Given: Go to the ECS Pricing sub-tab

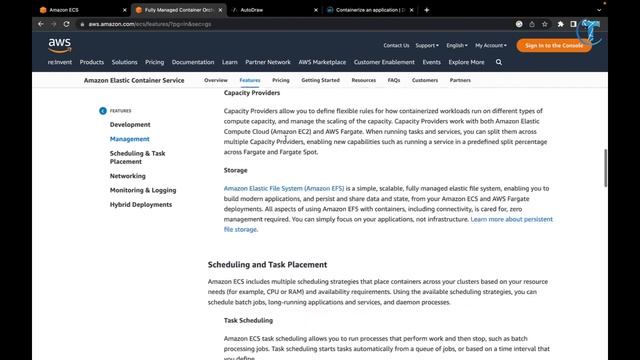Looking at the screenshot, I should point(281,80).
